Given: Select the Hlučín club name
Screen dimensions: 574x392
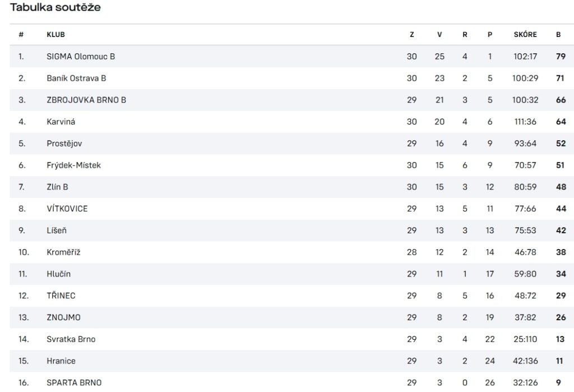Looking at the screenshot, I should tap(58, 274).
